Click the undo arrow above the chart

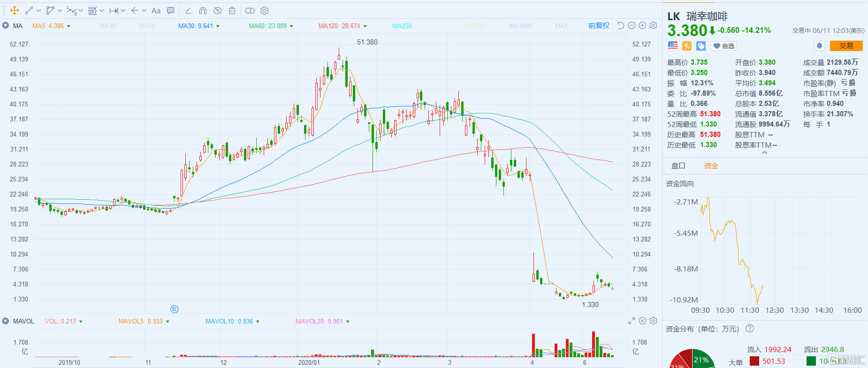(x=620, y=26)
